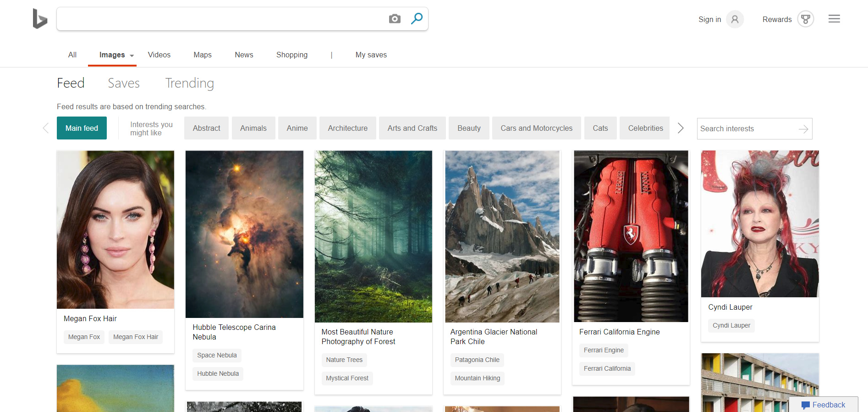
Task: Click the magnifying glass search icon
Action: click(x=417, y=19)
